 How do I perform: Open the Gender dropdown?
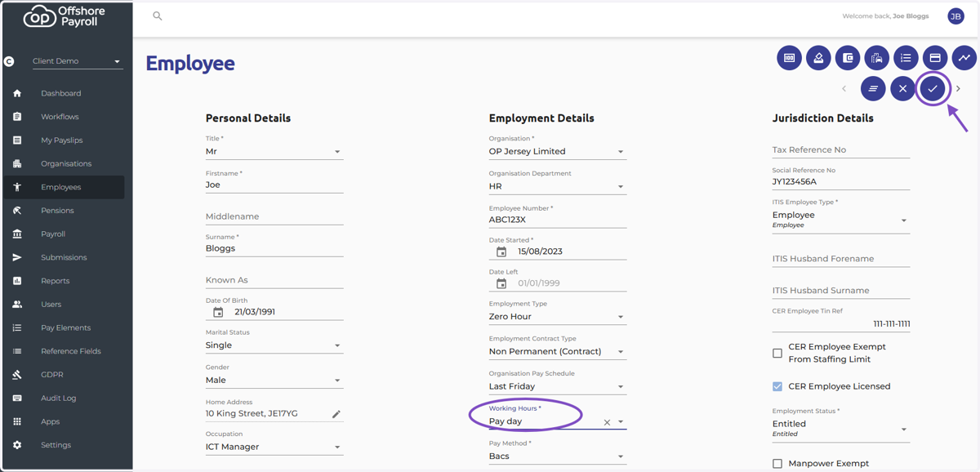tap(274, 380)
